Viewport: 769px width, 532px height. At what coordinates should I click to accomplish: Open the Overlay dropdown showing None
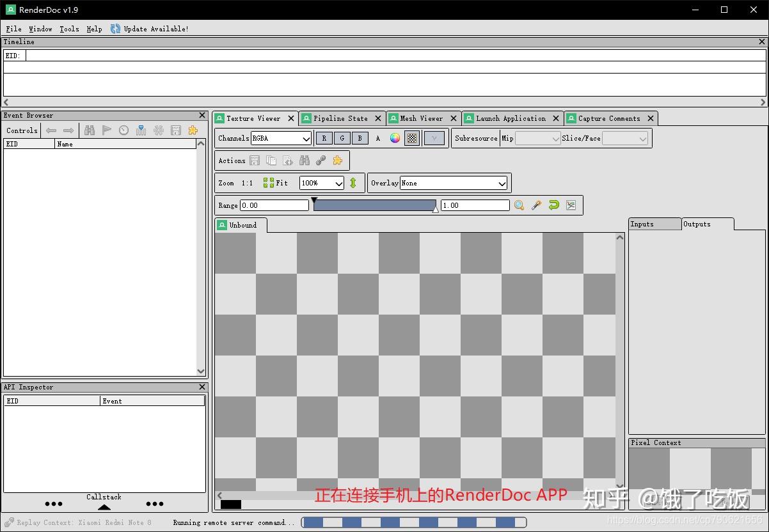point(453,183)
